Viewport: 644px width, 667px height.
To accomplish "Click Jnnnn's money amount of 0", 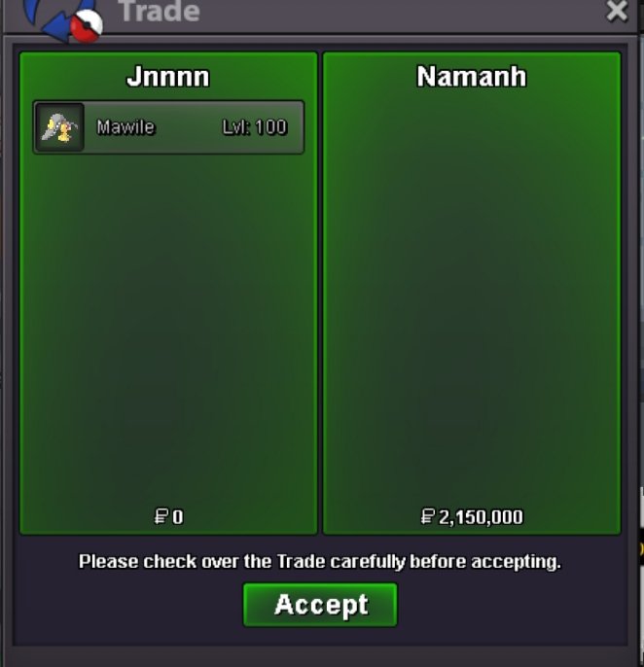I will pyautogui.click(x=178, y=517).
